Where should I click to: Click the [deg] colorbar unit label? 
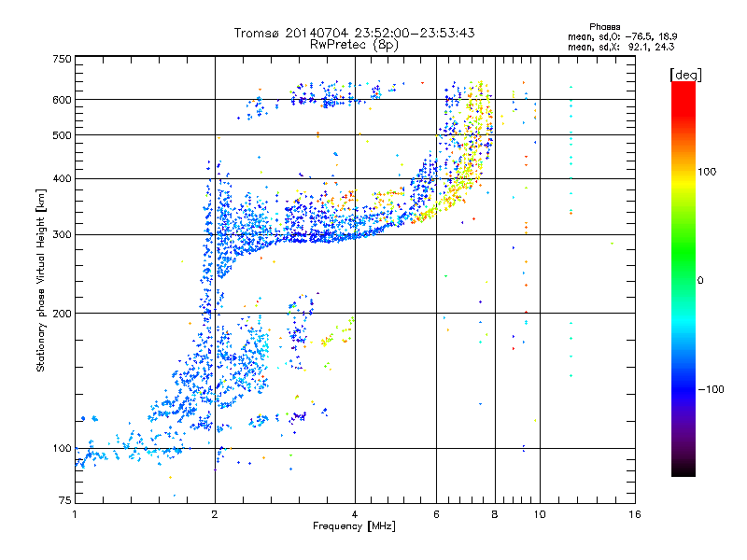tap(685, 74)
